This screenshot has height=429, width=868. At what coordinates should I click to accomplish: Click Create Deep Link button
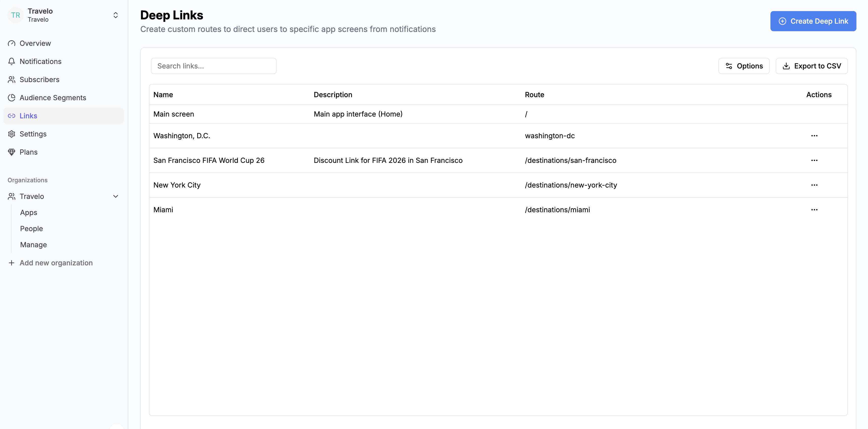tap(813, 21)
